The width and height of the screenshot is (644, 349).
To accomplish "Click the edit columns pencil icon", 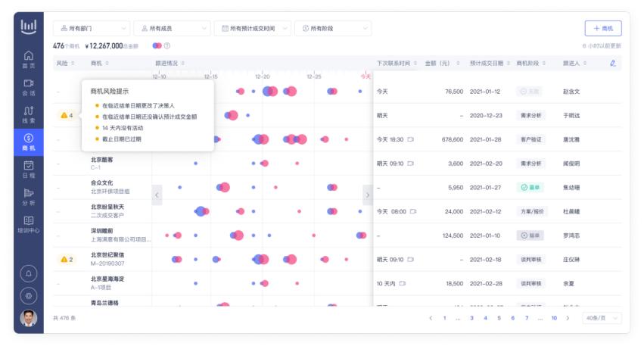I will [613, 63].
